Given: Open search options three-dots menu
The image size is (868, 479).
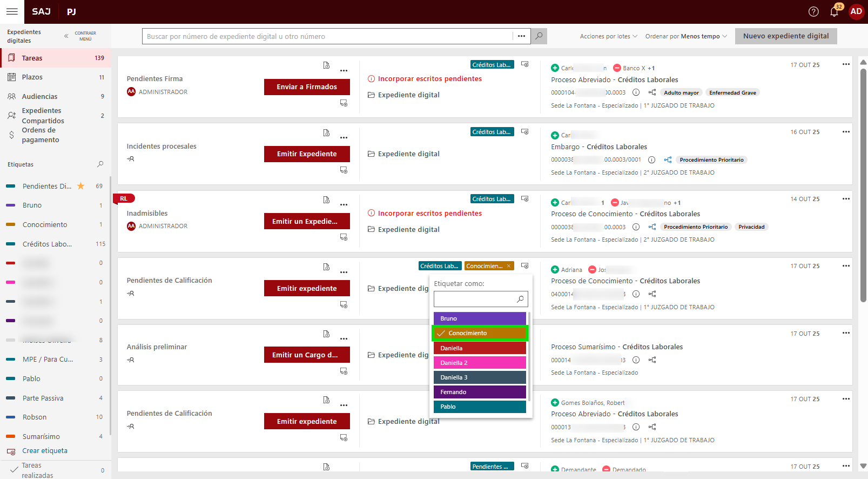Looking at the screenshot, I should 521,36.
